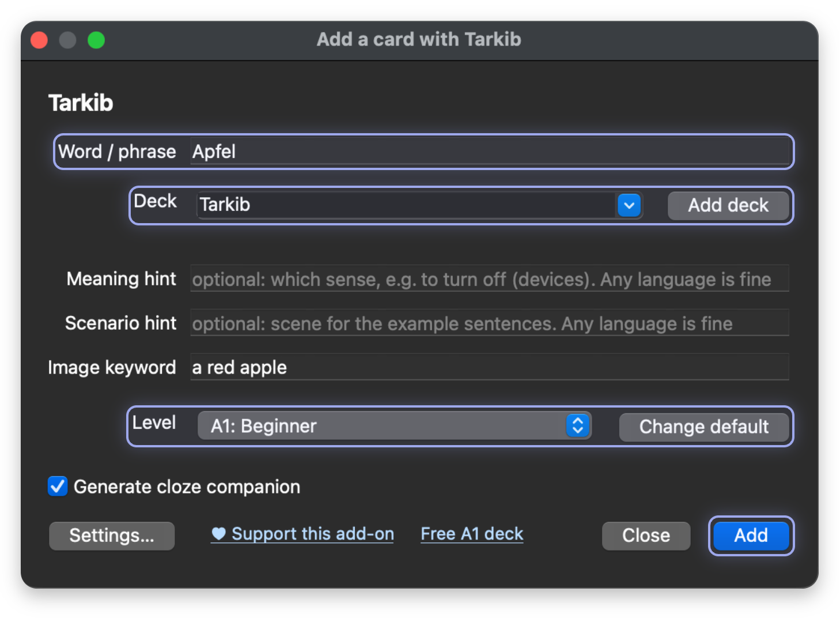840x618 pixels.
Task: Click the Add deck button
Action: [728, 205]
